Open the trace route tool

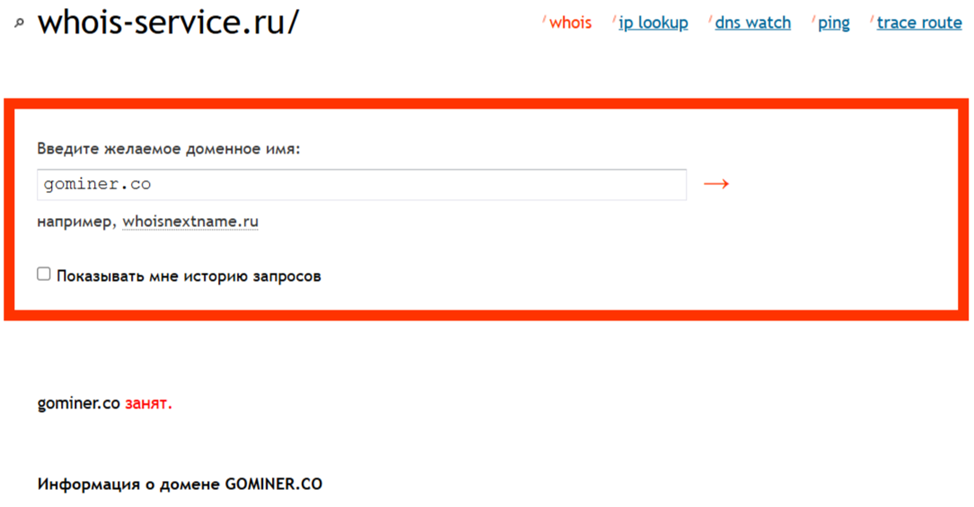(919, 23)
